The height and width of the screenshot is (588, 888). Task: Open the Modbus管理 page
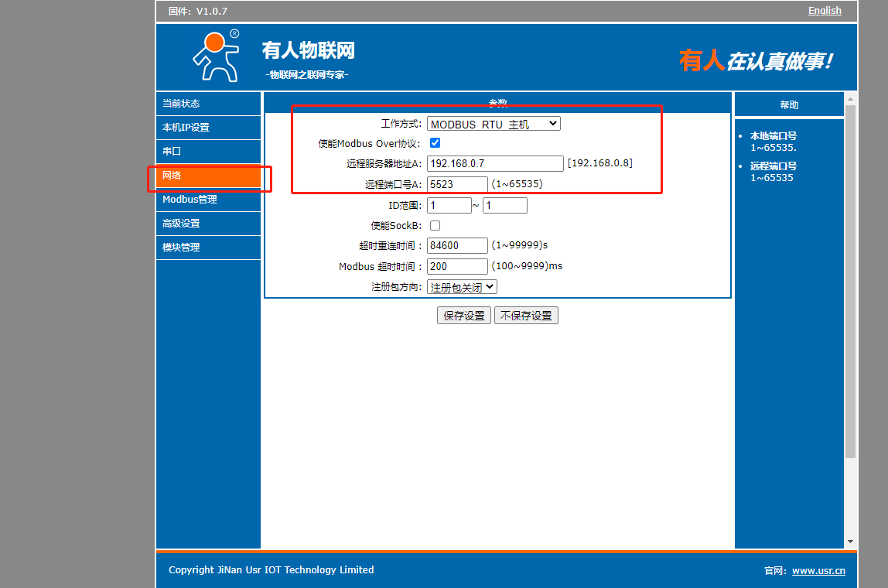tap(208, 200)
